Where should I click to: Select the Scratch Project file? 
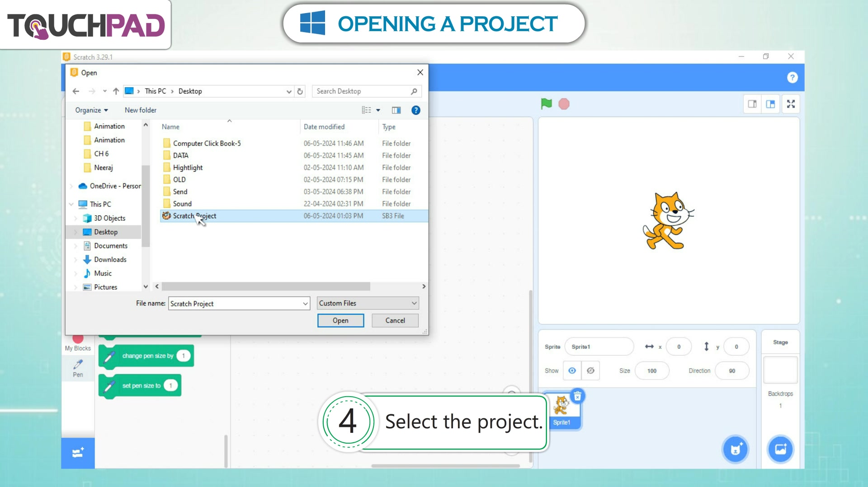coord(294,216)
